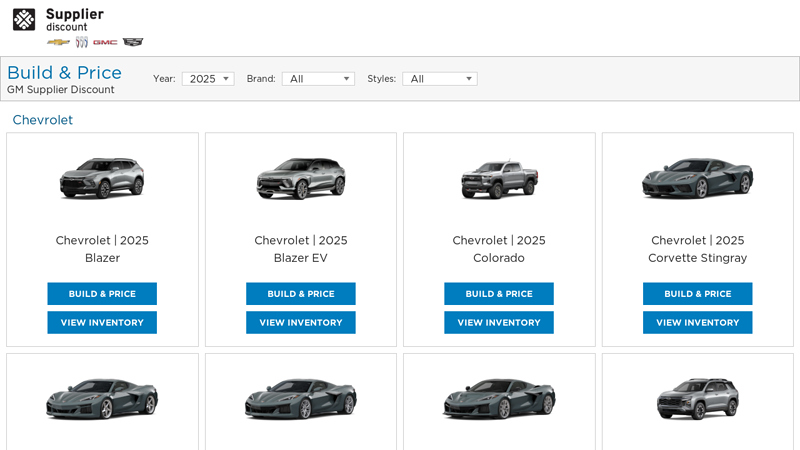
Task: Click the Supplier discount header text
Action: (x=75, y=20)
